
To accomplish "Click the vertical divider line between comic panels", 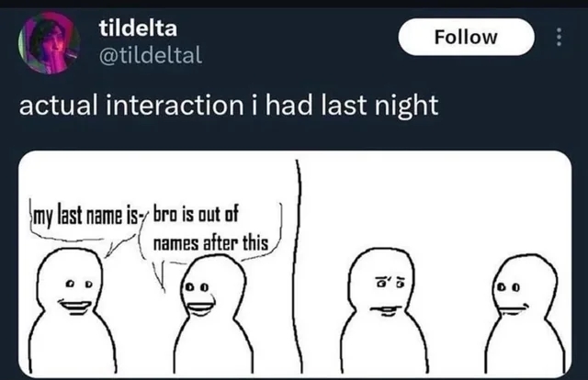I will click(298, 266).
